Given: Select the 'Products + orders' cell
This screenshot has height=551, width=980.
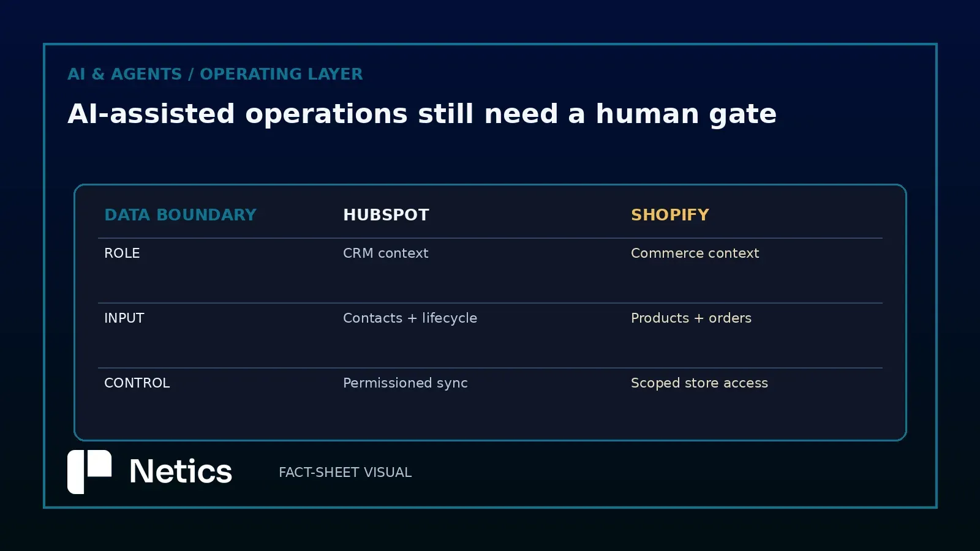Looking at the screenshot, I should pos(691,318).
